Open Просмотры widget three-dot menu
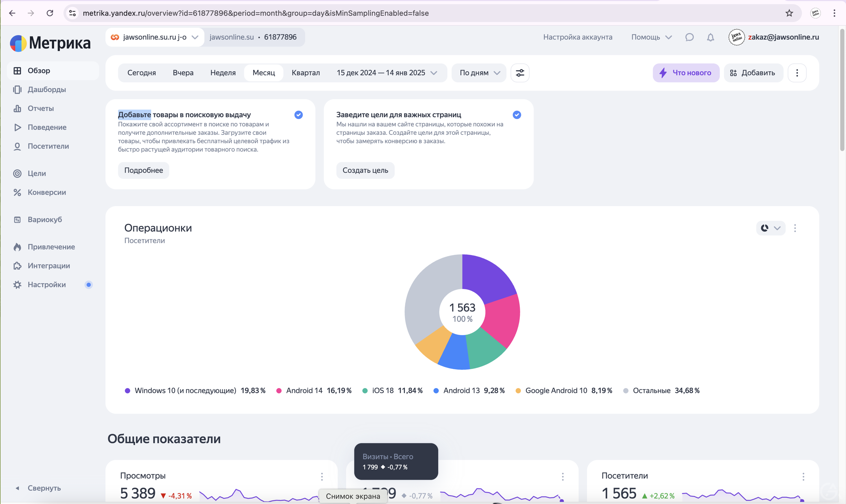This screenshot has width=846, height=504. tap(322, 477)
